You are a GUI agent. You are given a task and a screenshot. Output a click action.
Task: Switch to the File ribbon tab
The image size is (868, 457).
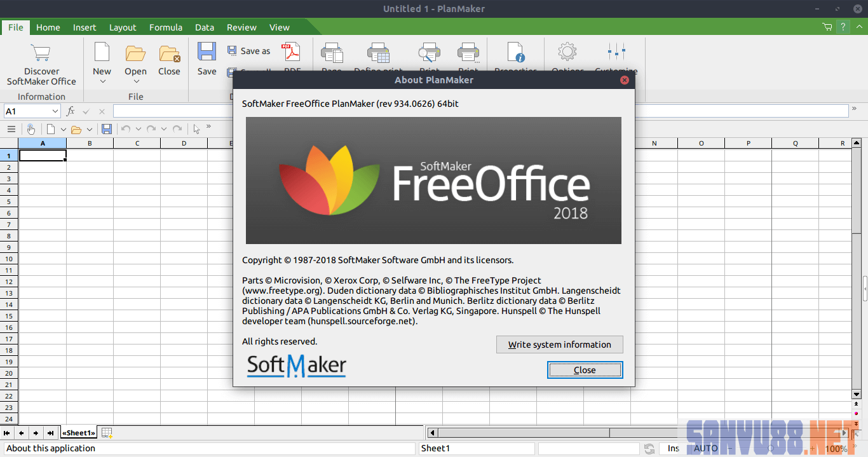tap(16, 27)
